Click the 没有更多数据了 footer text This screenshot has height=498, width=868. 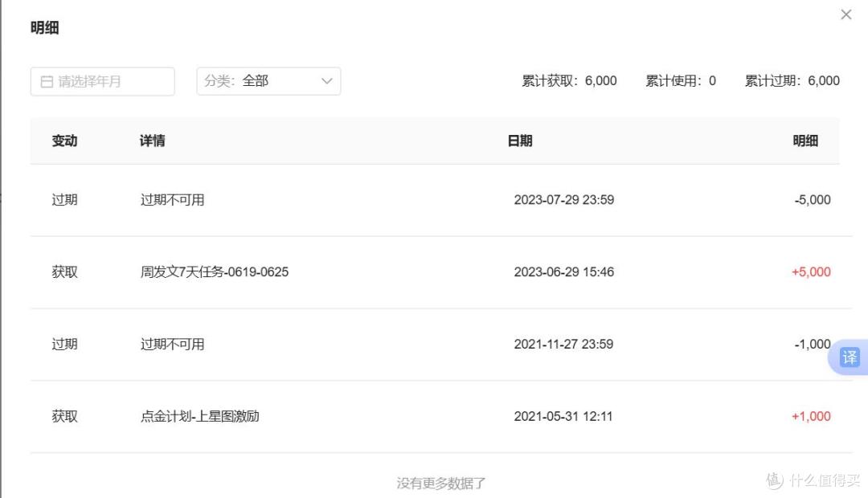440,483
